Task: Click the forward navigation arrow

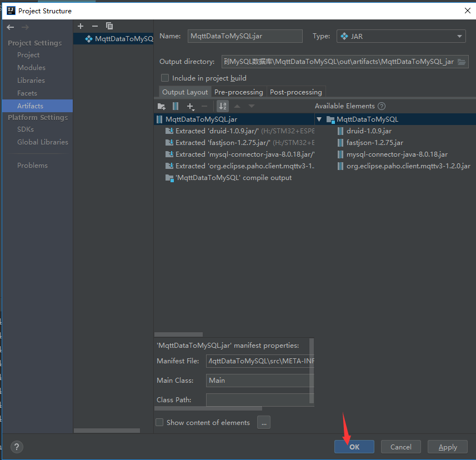Action: click(x=25, y=27)
